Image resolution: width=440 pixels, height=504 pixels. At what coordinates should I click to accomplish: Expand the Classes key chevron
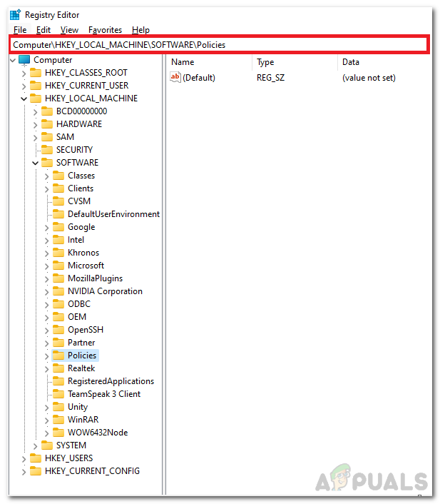pos(47,176)
